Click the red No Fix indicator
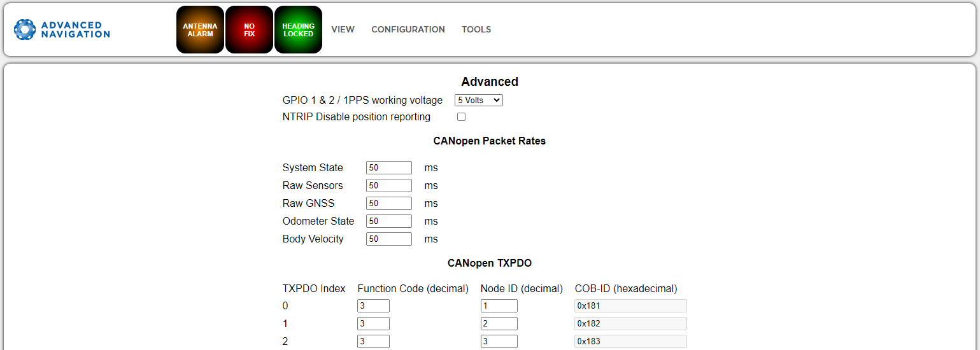The image size is (980, 350). click(249, 30)
